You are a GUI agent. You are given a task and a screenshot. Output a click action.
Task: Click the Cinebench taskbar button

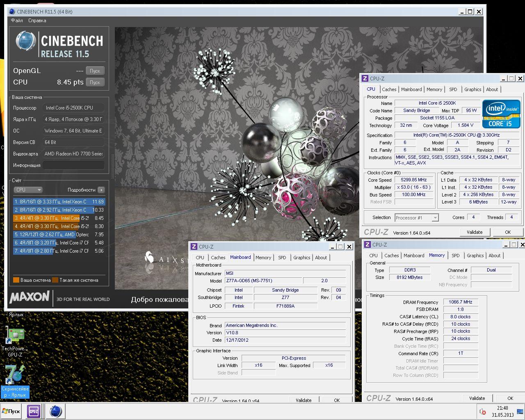pos(55,411)
